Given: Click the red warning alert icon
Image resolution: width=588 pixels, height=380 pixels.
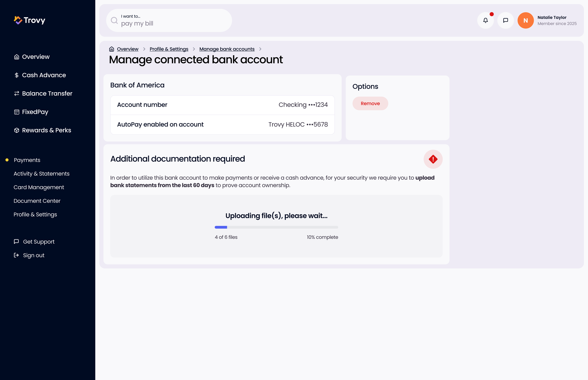Looking at the screenshot, I should (x=433, y=159).
